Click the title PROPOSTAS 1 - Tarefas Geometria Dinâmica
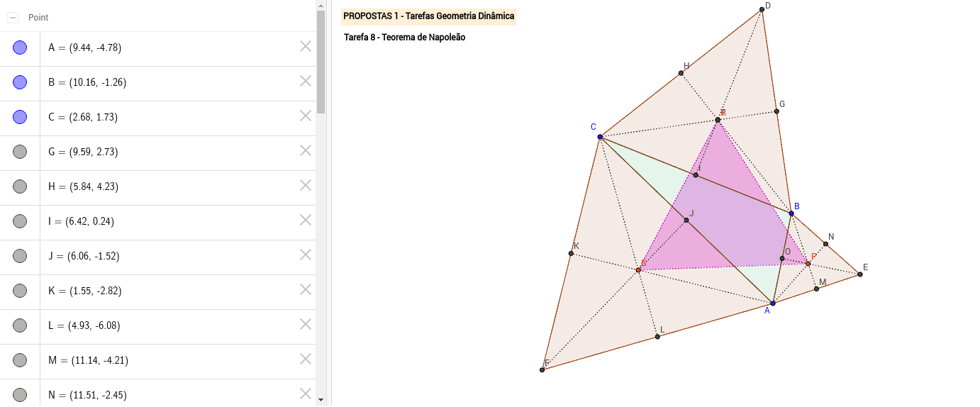The height and width of the screenshot is (407, 980). pyautogui.click(x=429, y=16)
